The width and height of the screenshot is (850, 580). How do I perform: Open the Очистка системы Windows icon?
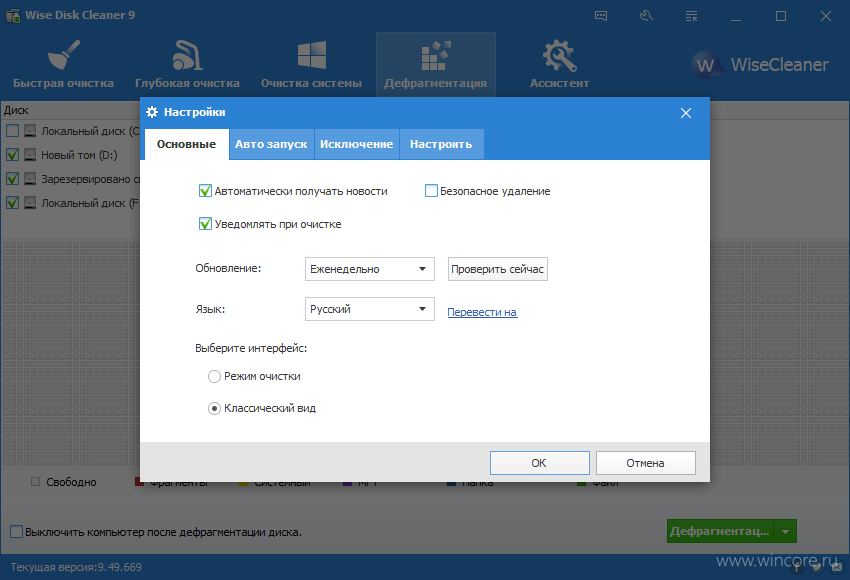coord(312,55)
